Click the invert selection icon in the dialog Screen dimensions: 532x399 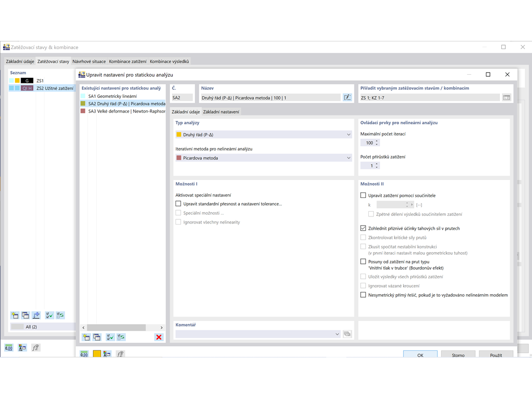[x=121, y=337]
